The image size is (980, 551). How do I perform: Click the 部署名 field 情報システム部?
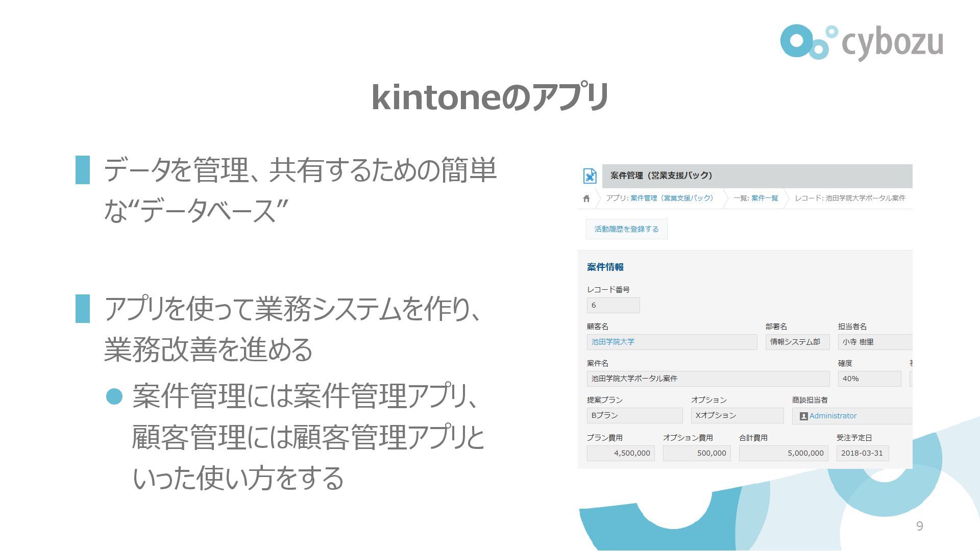pos(797,342)
